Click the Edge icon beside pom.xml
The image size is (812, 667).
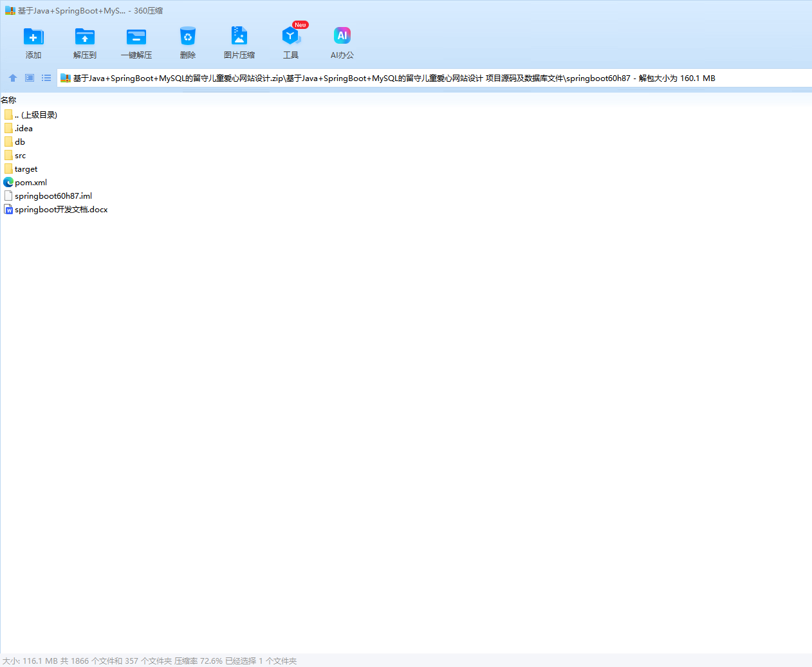point(8,183)
